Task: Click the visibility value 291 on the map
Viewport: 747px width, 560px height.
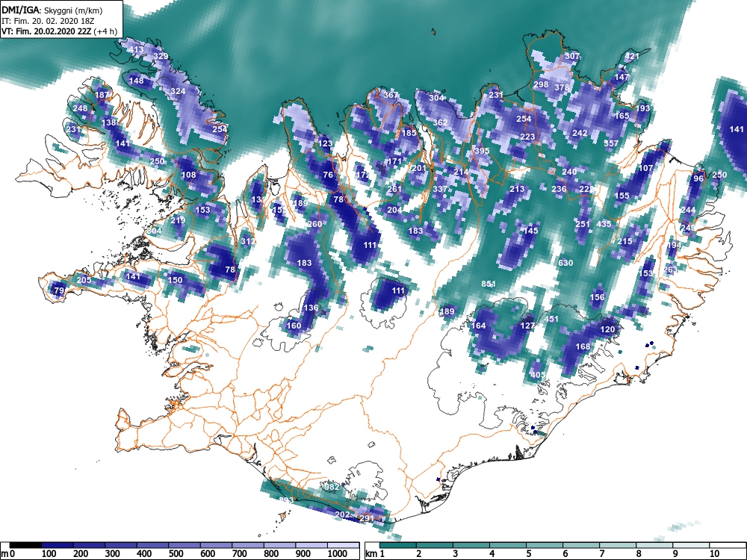Action: pyautogui.click(x=366, y=518)
